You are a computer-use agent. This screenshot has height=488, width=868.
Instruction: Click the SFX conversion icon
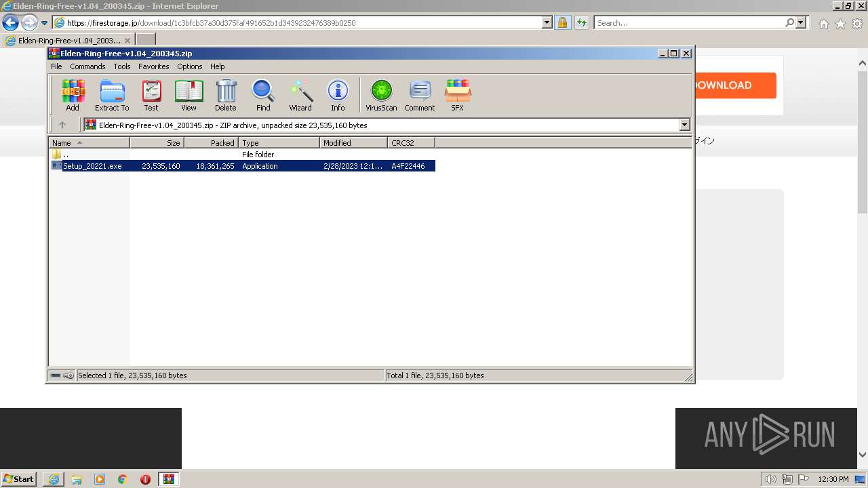point(458,95)
